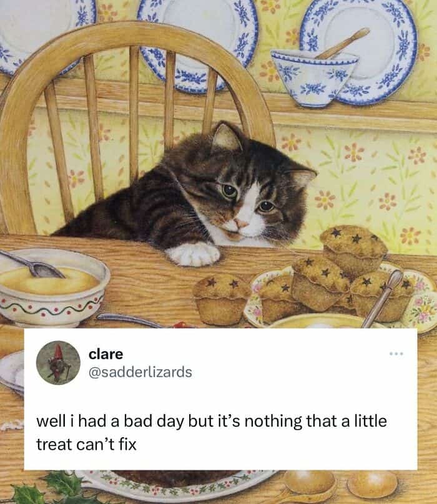Select the blue-rimmed plate behind the bowl
The height and width of the screenshot is (504, 437).
click(358, 50)
